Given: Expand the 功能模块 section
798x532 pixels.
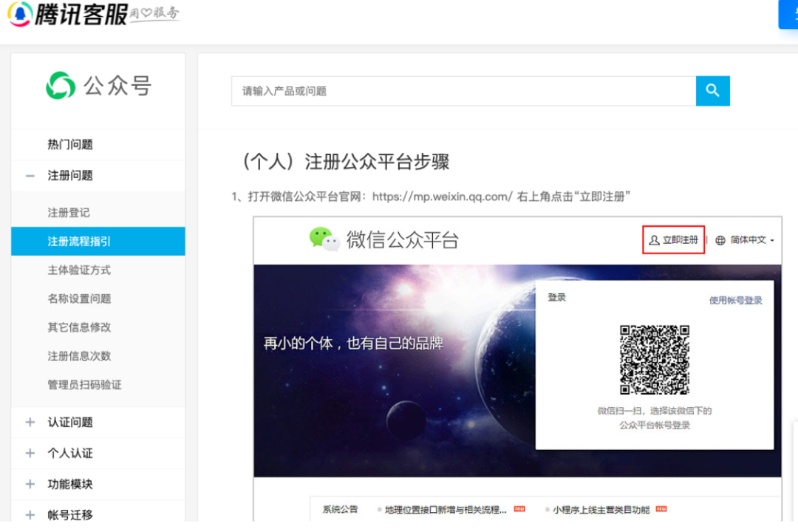Looking at the screenshot, I should (x=30, y=485).
